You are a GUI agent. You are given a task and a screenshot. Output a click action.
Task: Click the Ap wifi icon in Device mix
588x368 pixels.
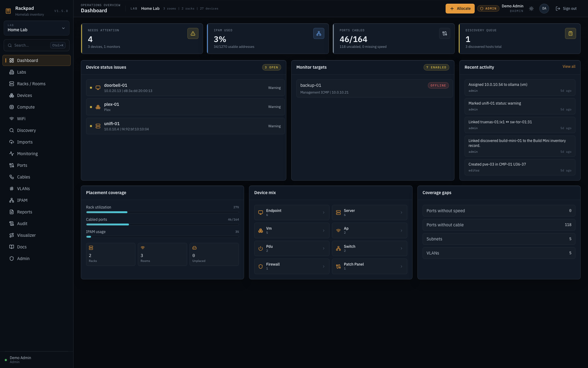coord(338,231)
